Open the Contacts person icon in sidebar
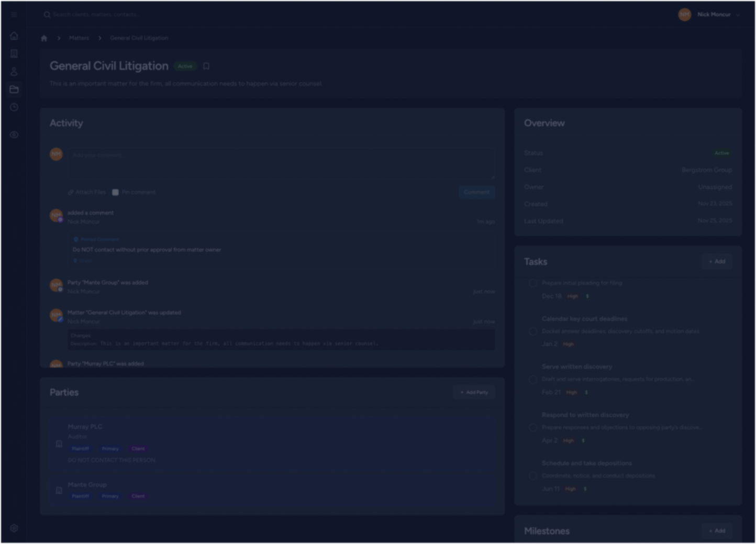 pos(14,71)
